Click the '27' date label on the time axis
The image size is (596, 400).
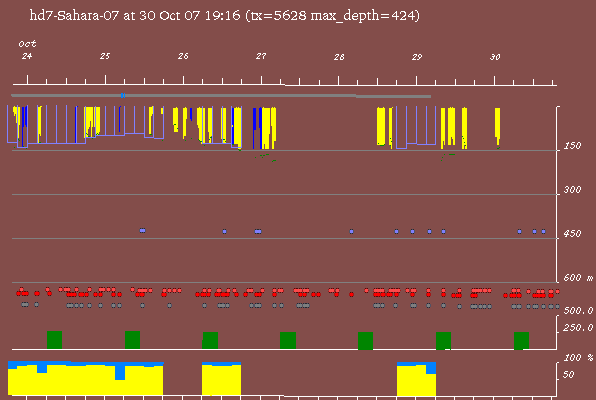[261, 56]
